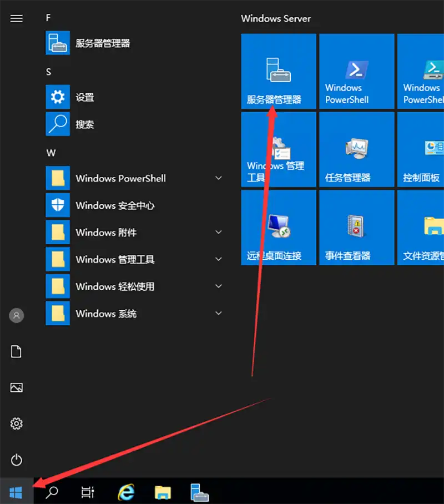Launch the 远程桌面连接 tile
Image resolution: width=444 pixels, height=504 pixels.
(x=278, y=228)
